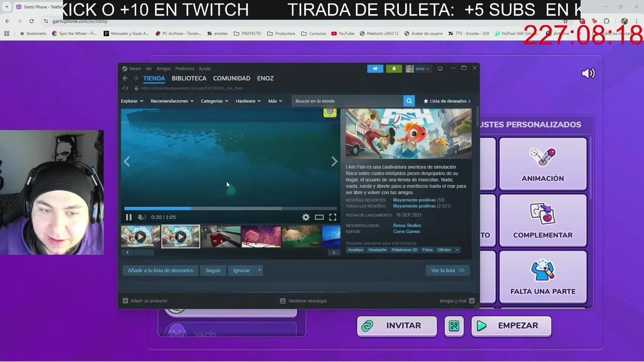Focus the Buscar en la tienda field
Viewport: 644px width, 362px height.
348,101
